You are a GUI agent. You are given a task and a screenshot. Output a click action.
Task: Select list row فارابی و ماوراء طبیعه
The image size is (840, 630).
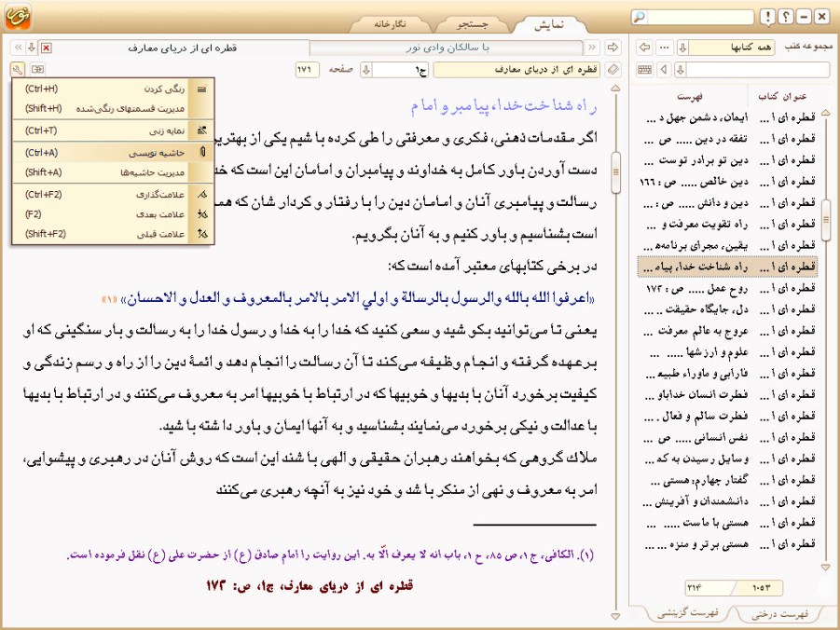tap(727, 374)
